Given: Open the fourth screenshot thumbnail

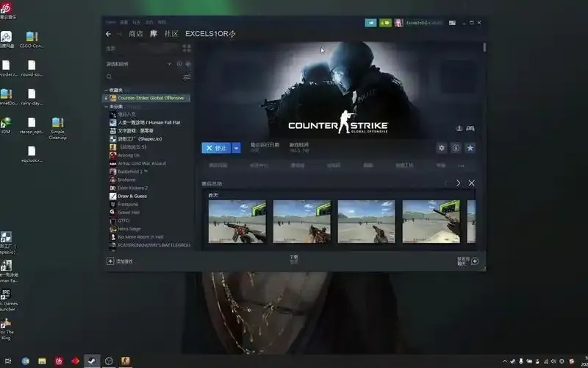Looking at the screenshot, I should point(431,222).
